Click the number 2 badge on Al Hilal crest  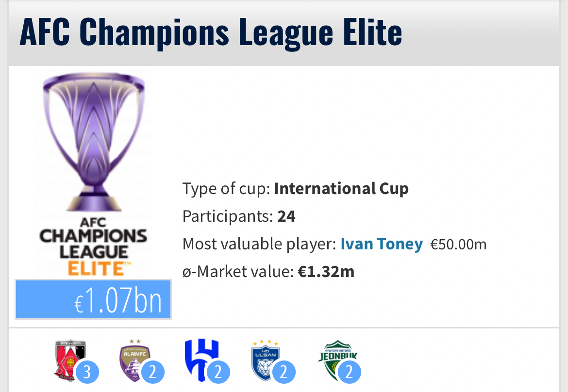[218, 373]
